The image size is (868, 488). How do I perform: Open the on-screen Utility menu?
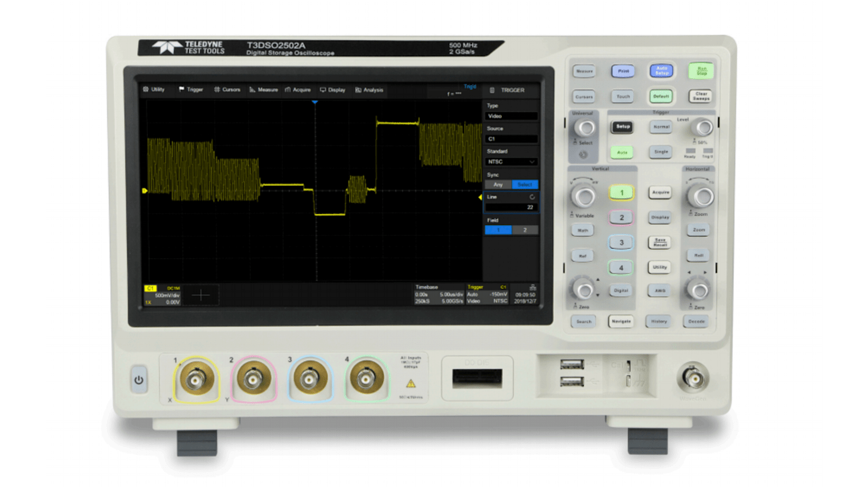(x=154, y=90)
